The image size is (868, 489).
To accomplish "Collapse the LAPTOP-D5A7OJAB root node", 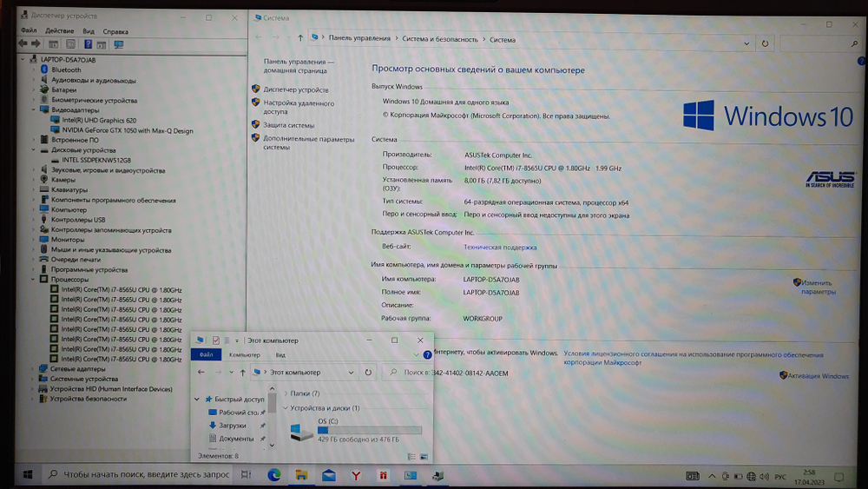I will [23, 59].
